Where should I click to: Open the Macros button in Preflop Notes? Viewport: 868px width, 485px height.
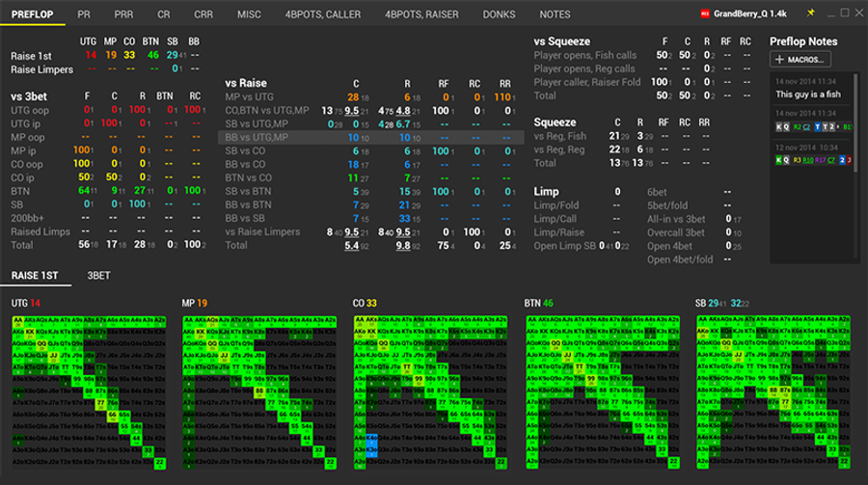point(800,60)
